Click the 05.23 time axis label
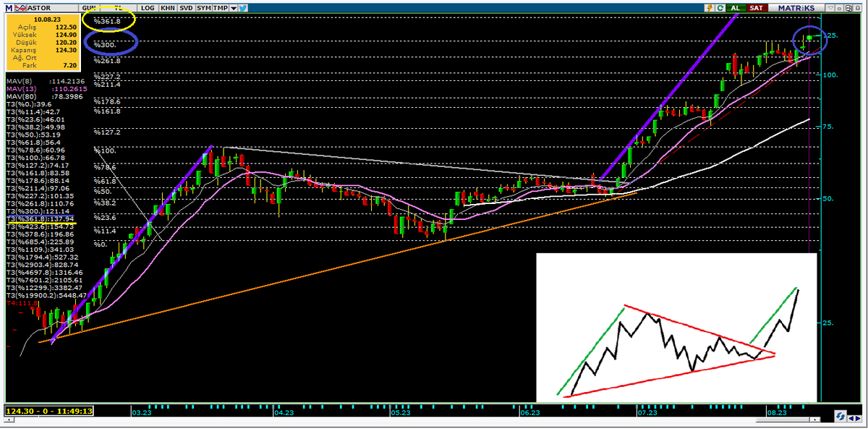The image size is (868, 429). click(400, 412)
